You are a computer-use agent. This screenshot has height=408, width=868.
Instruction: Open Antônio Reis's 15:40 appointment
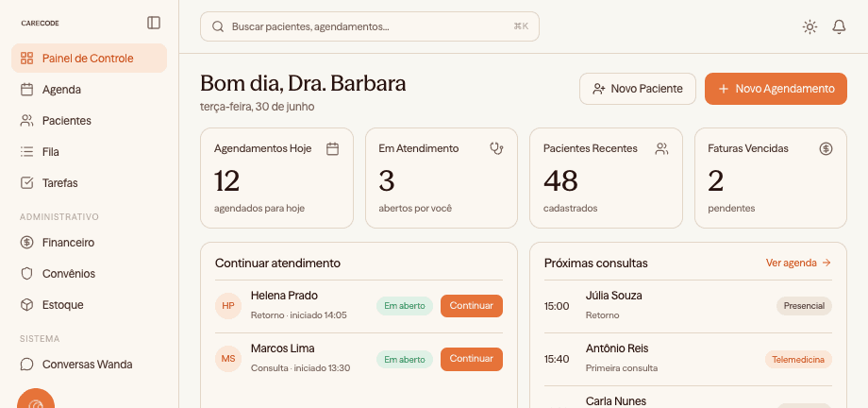pyautogui.click(x=688, y=359)
